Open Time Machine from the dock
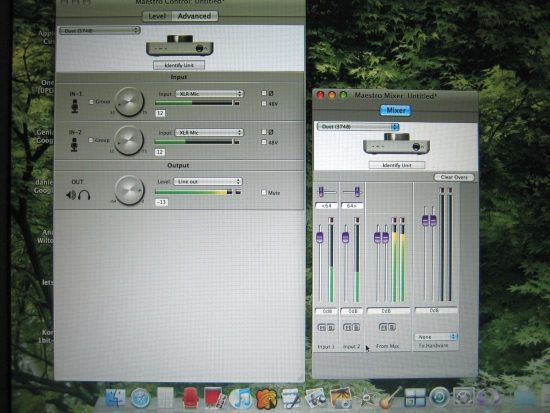The height and width of the screenshot is (413, 550). pyautogui.click(x=440, y=397)
